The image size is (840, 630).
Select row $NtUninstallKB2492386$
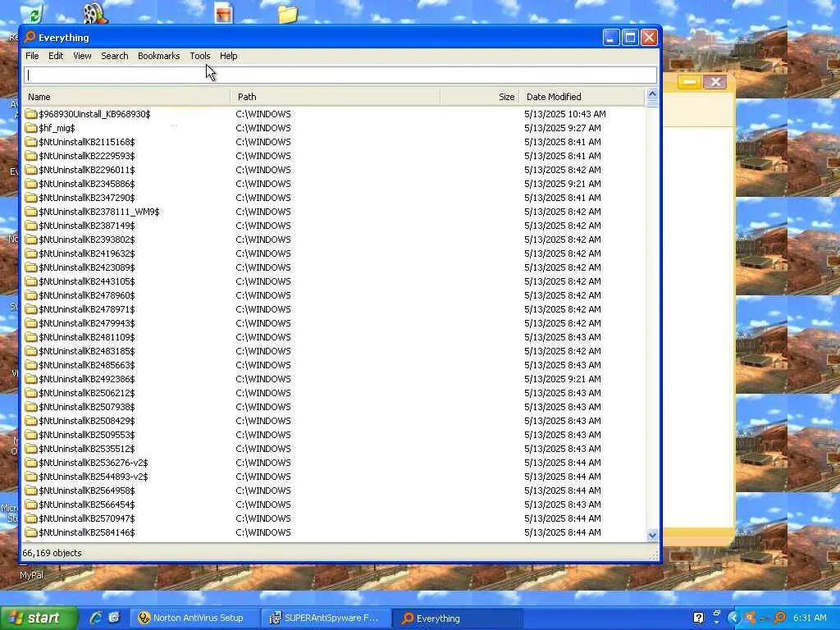[335, 379]
